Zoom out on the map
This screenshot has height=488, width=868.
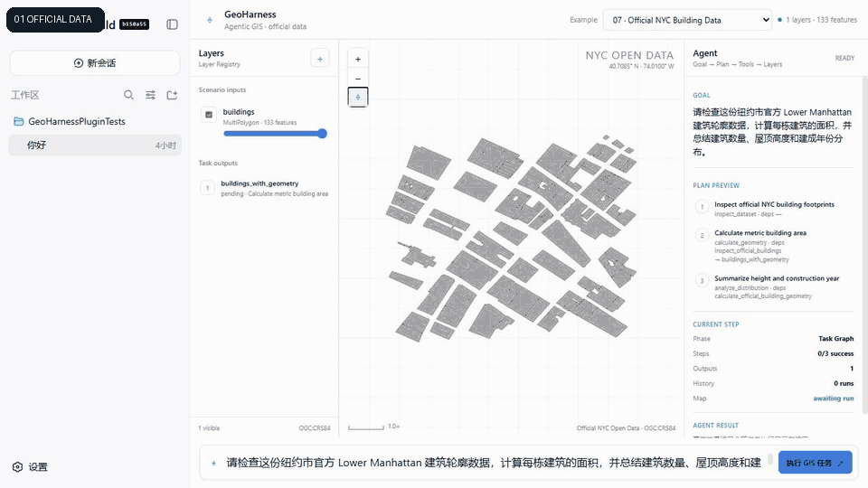pos(358,79)
